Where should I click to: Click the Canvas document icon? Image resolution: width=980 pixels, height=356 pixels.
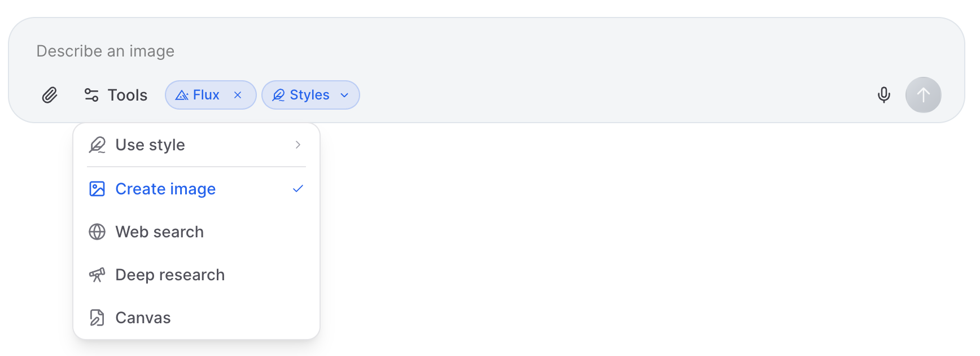tap(97, 318)
